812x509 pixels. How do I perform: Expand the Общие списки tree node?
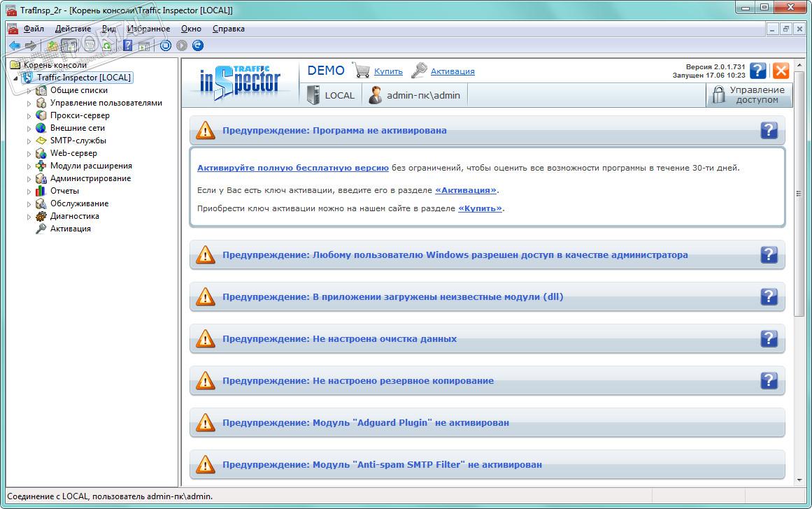click(x=29, y=91)
